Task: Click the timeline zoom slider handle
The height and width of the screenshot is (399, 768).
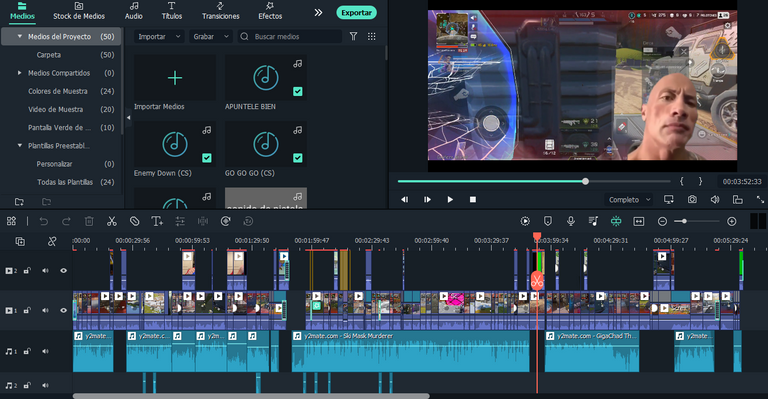Action: (x=684, y=221)
